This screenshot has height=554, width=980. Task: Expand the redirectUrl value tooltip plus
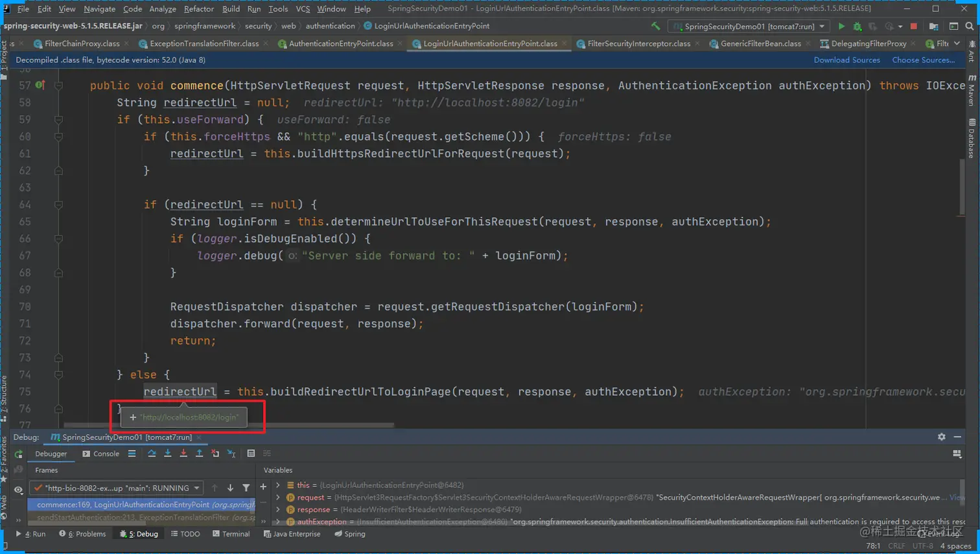click(133, 417)
